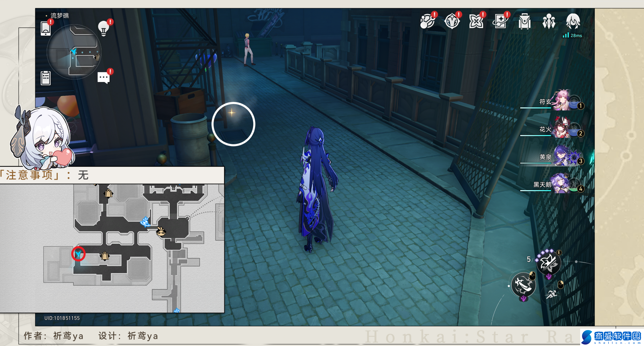This screenshot has width=644, height=346.
Task: Click the player arrow on the inset map
Action: [x=78, y=253]
